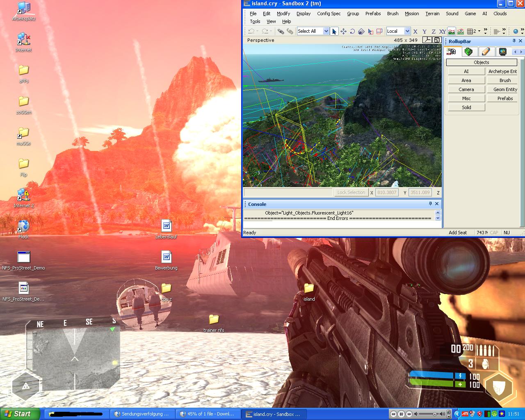Activate the Scale tool
The width and height of the screenshot is (525, 420).
[361, 31]
